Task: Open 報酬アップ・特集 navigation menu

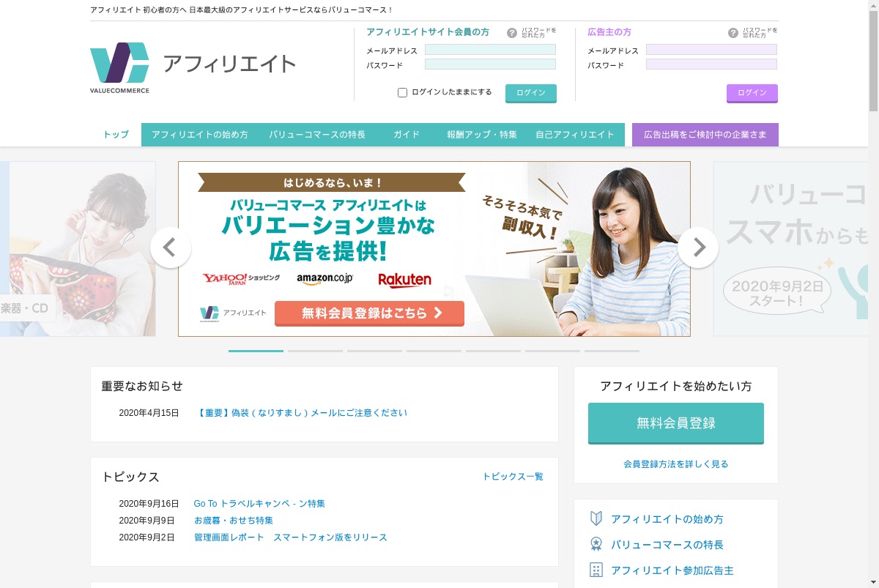Action: pos(482,135)
